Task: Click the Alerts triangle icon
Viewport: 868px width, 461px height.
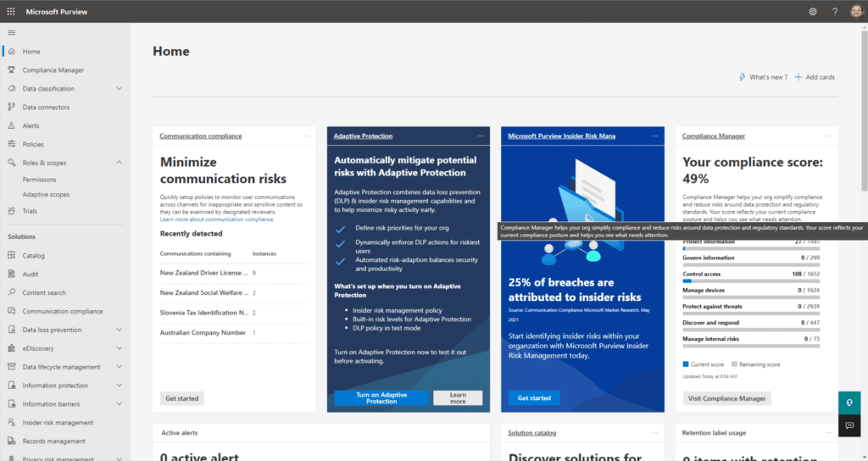Action: click(12, 125)
